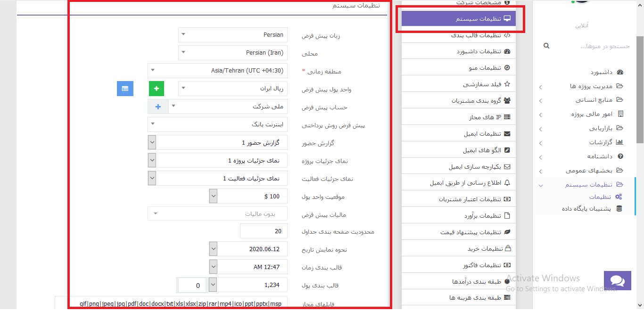Open تنظیمات داشبورد settings item

pyautogui.click(x=459, y=51)
